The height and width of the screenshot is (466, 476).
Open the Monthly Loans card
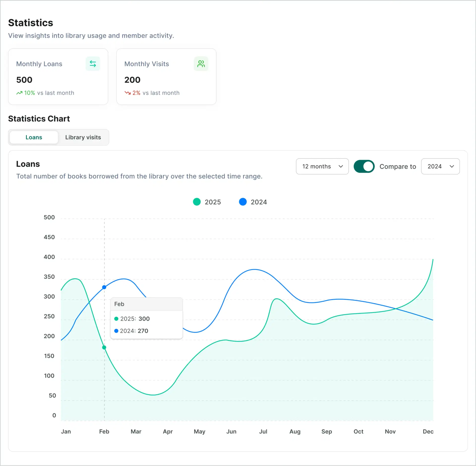click(58, 77)
